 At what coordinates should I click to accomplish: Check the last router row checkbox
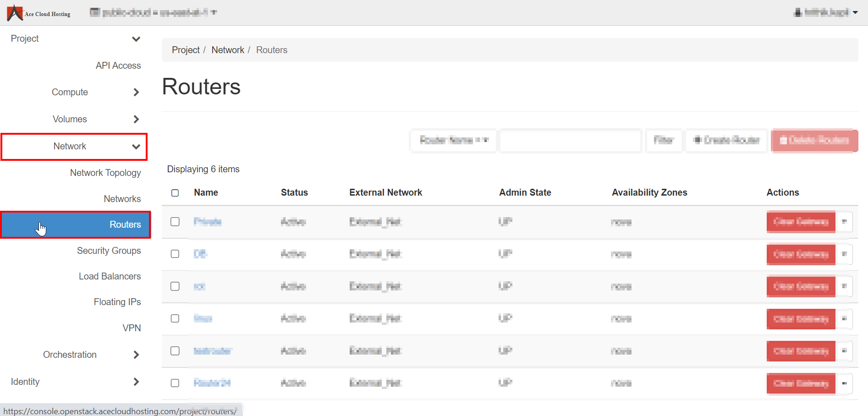(x=175, y=383)
